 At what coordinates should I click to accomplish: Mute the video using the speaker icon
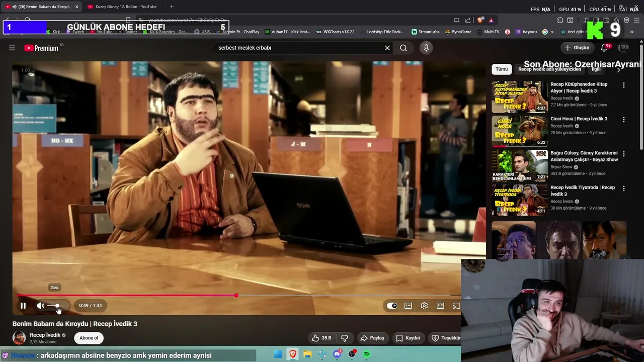coord(40,306)
